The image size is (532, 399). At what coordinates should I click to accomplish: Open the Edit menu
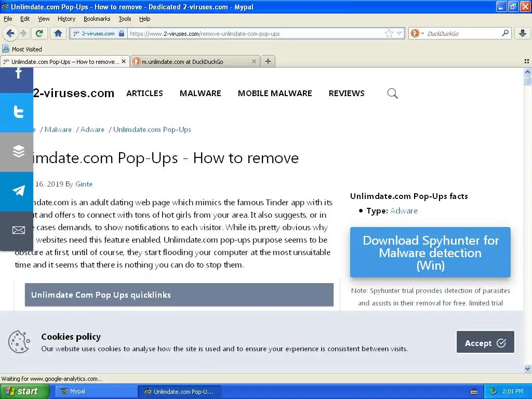pos(25,19)
